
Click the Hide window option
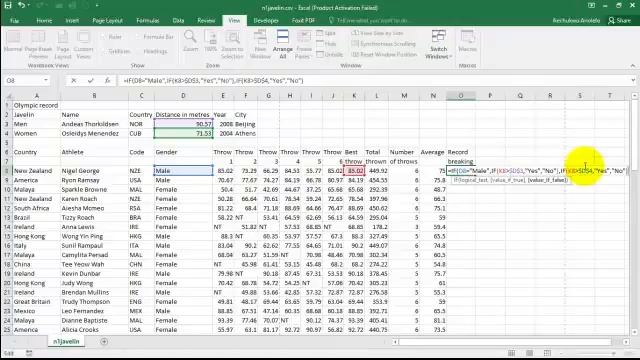327,44
